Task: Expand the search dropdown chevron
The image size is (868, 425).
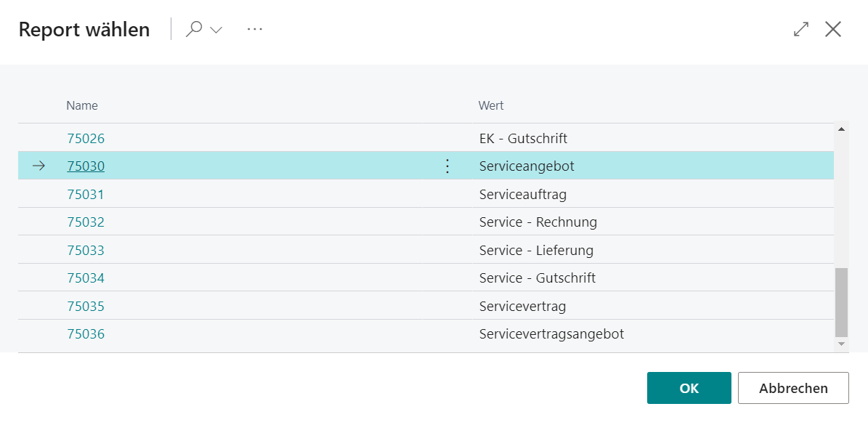Action: [216, 30]
